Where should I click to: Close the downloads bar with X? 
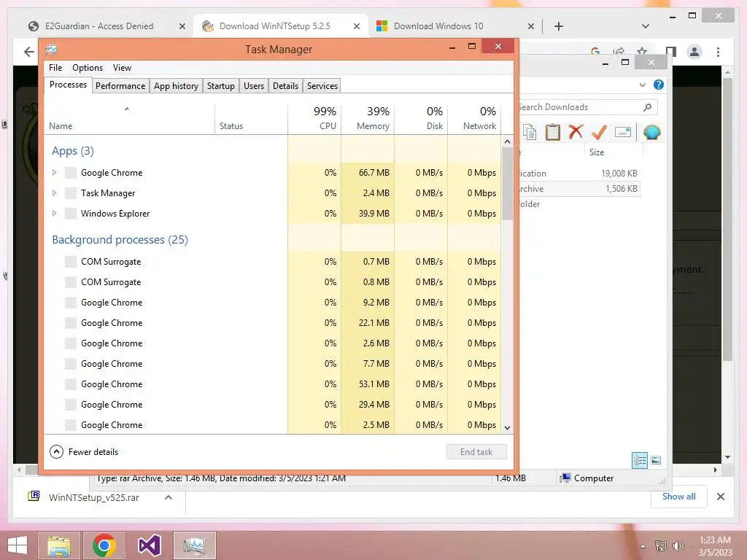click(x=720, y=497)
